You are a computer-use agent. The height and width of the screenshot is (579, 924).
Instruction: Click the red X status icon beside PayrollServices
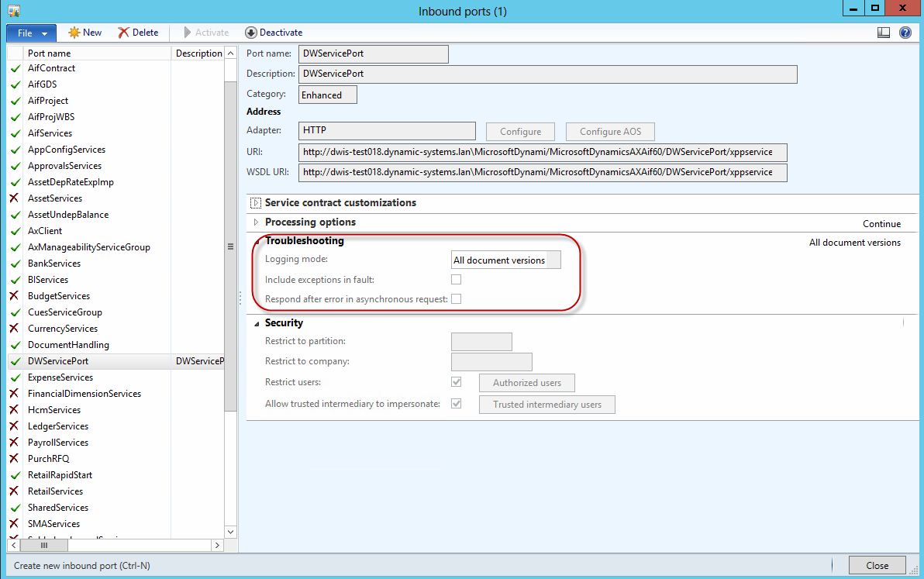tap(15, 443)
